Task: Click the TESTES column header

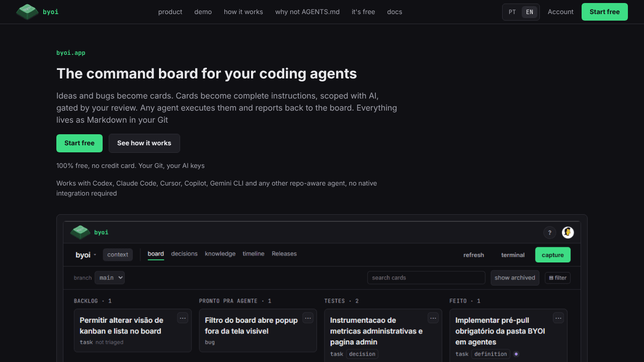Action: [x=341, y=301]
